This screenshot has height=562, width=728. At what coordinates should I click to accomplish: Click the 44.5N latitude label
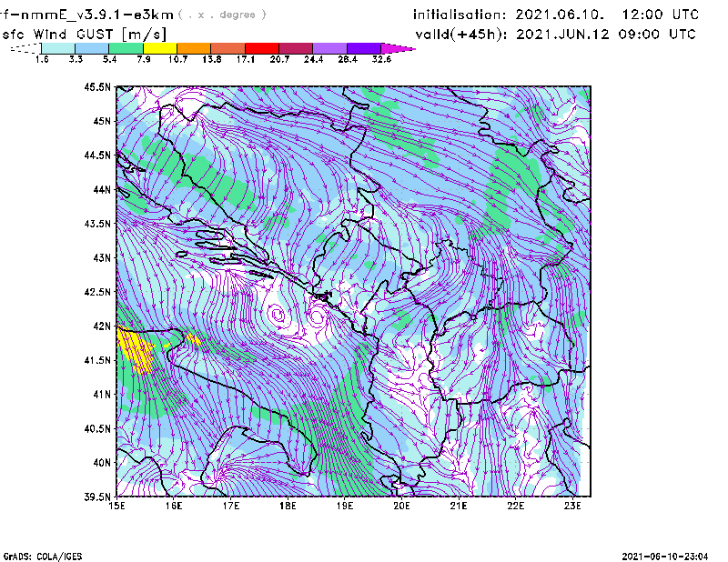[x=97, y=155]
